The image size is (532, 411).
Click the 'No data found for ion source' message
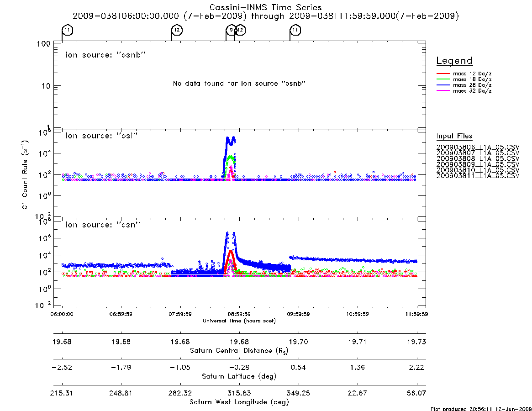point(239,84)
